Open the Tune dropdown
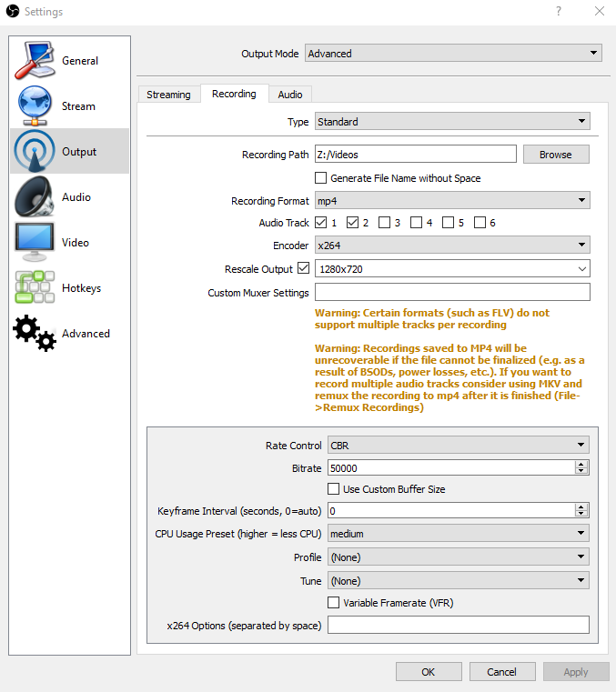 coord(459,581)
